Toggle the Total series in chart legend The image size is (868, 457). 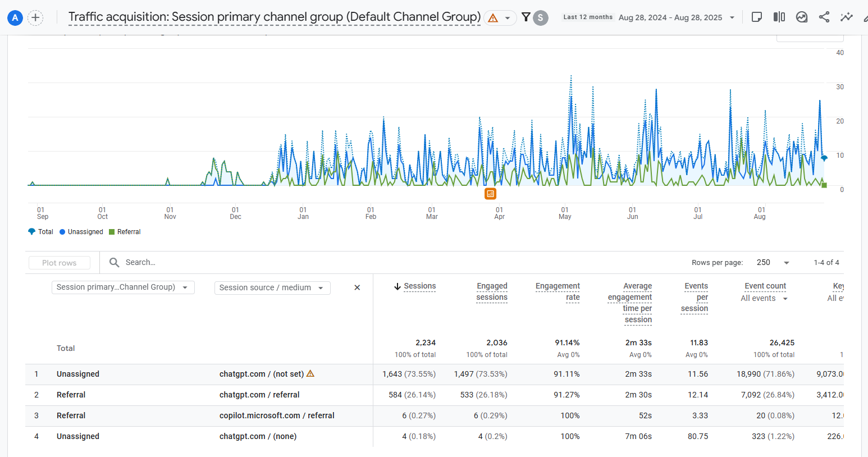[x=40, y=232]
